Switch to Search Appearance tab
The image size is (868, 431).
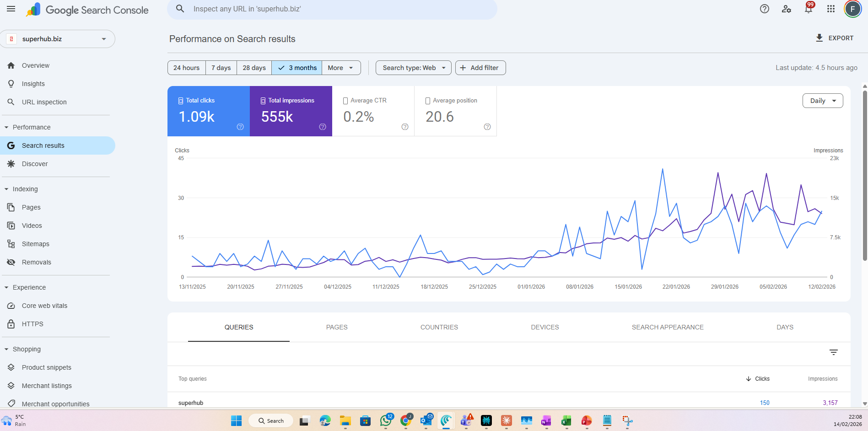668,327
